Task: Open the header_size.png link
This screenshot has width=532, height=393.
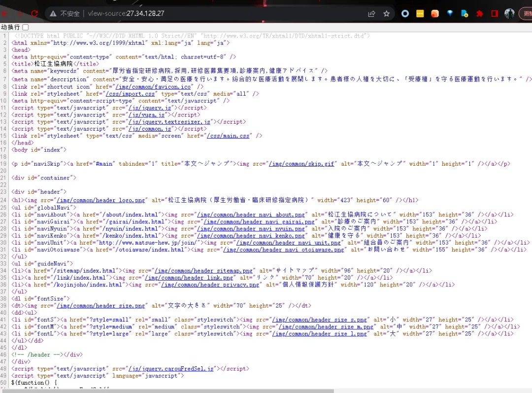Action: tap(101, 306)
